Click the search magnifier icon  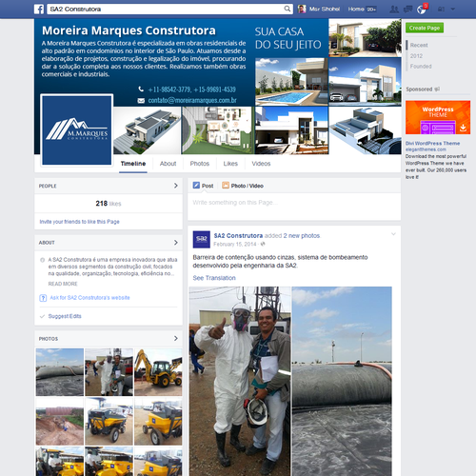point(287,9)
